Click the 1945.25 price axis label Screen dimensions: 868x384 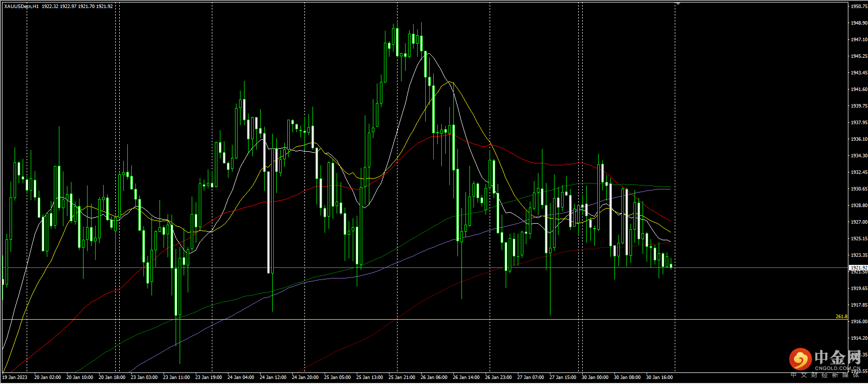(859, 56)
